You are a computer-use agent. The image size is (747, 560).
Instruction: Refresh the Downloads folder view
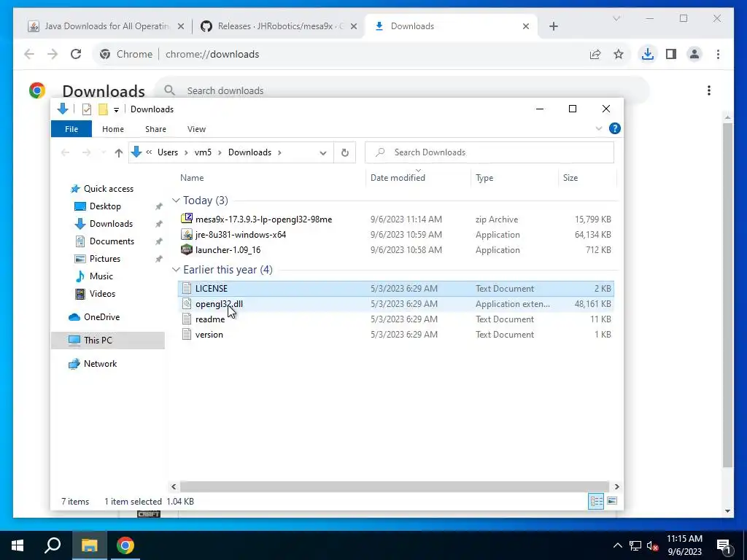[x=345, y=153]
